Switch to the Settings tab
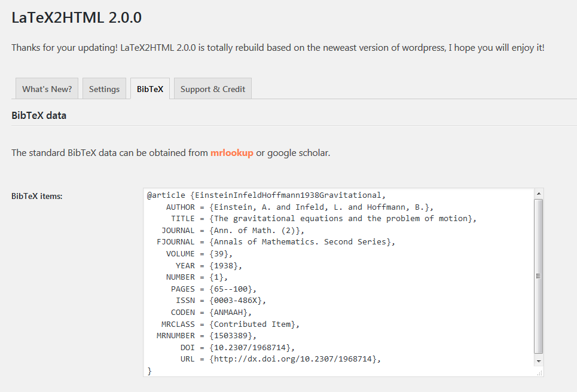The image size is (577, 392). pos(104,88)
